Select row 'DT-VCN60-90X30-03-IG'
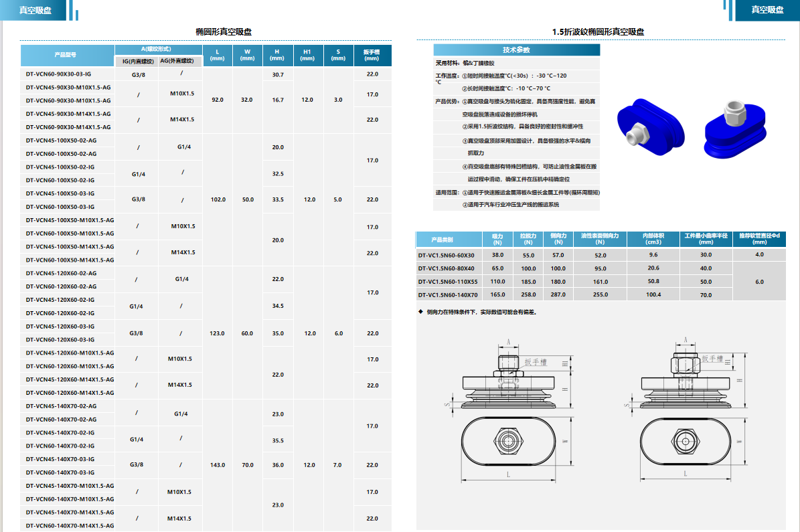800x532 pixels. (68, 74)
